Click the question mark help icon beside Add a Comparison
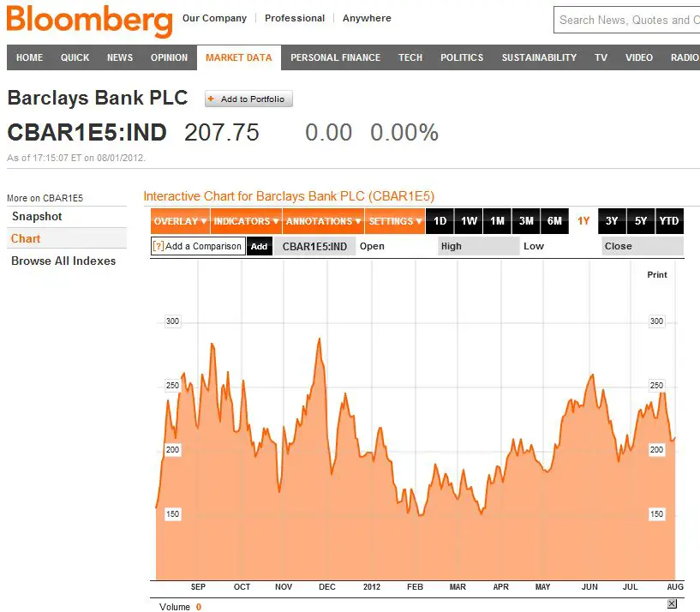The width and height of the screenshot is (700, 612). (x=158, y=246)
